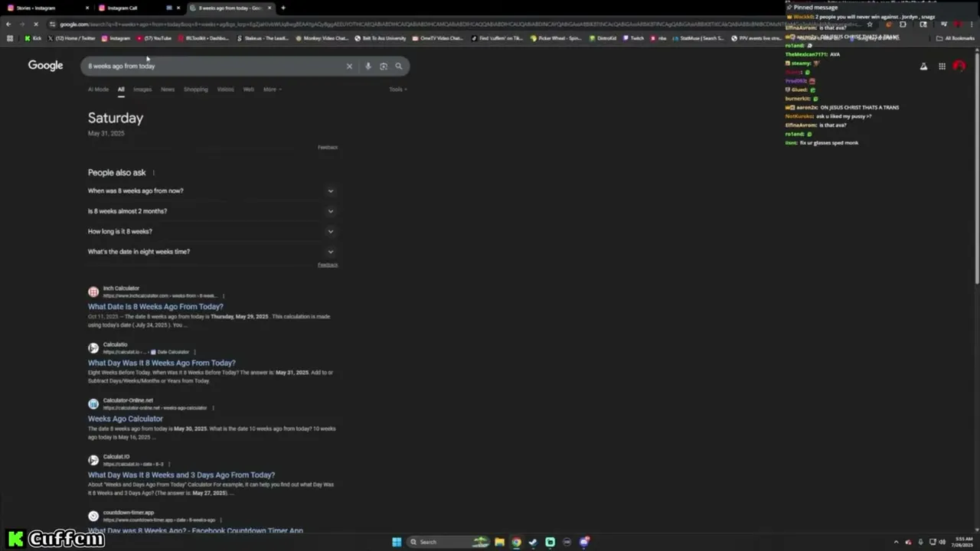Screen dimensions: 980x551
Task: Go back using the browser back arrow
Action: tap(8, 24)
